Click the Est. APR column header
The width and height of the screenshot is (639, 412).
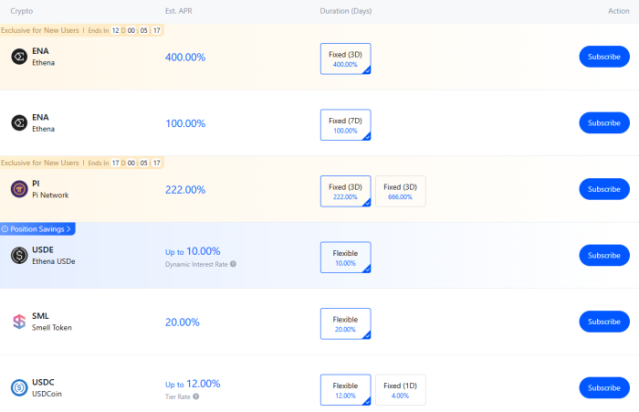(x=179, y=11)
